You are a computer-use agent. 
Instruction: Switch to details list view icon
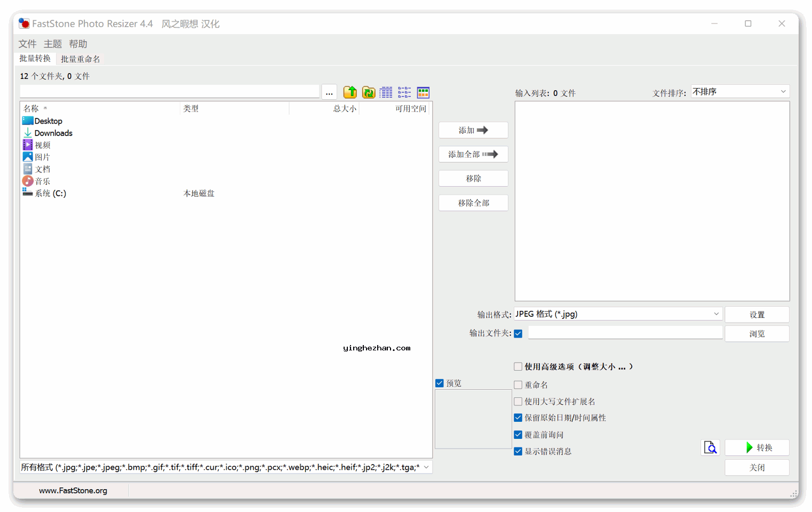[x=386, y=92]
